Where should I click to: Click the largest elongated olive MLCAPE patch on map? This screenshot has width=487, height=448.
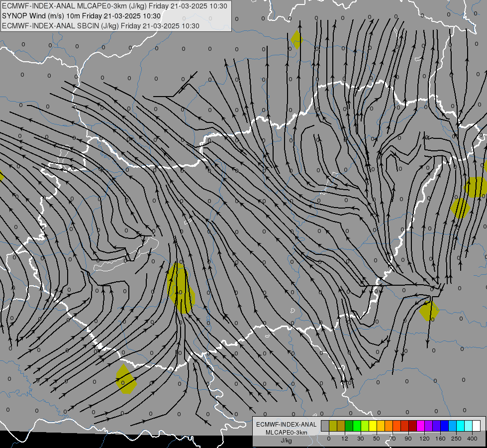click(x=181, y=288)
